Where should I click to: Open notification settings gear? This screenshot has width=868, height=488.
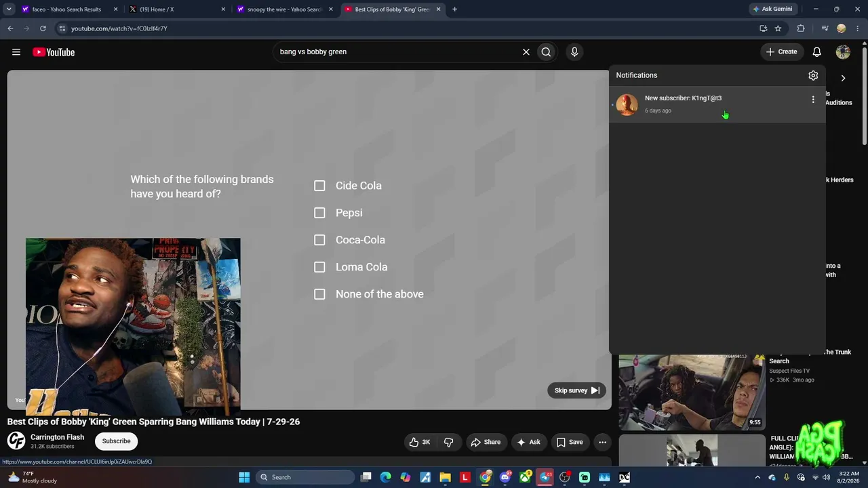pyautogui.click(x=813, y=75)
